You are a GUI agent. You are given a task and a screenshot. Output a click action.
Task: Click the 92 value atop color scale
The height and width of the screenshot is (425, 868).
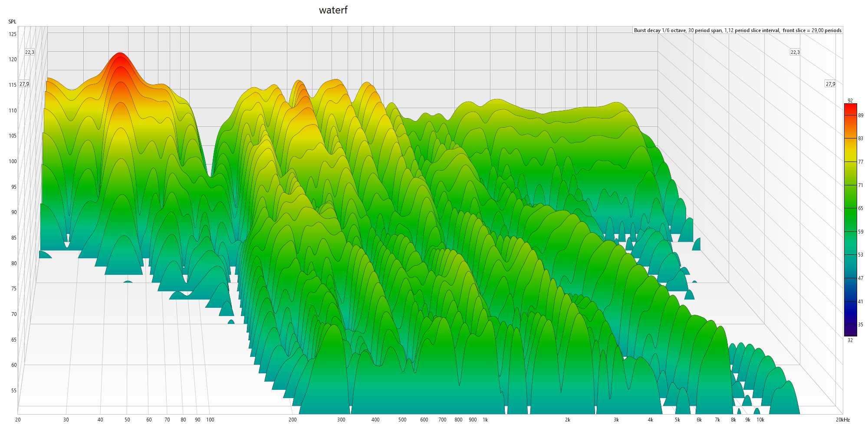coord(850,101)
